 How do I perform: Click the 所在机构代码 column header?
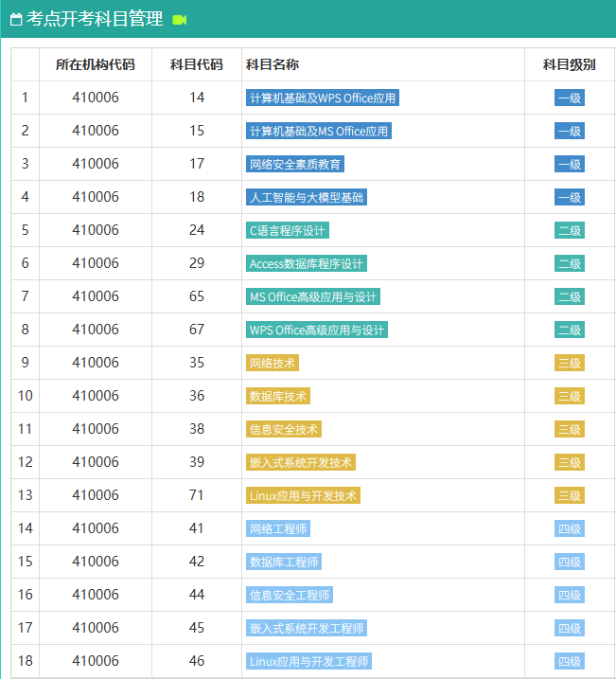[x=96, y=64]
